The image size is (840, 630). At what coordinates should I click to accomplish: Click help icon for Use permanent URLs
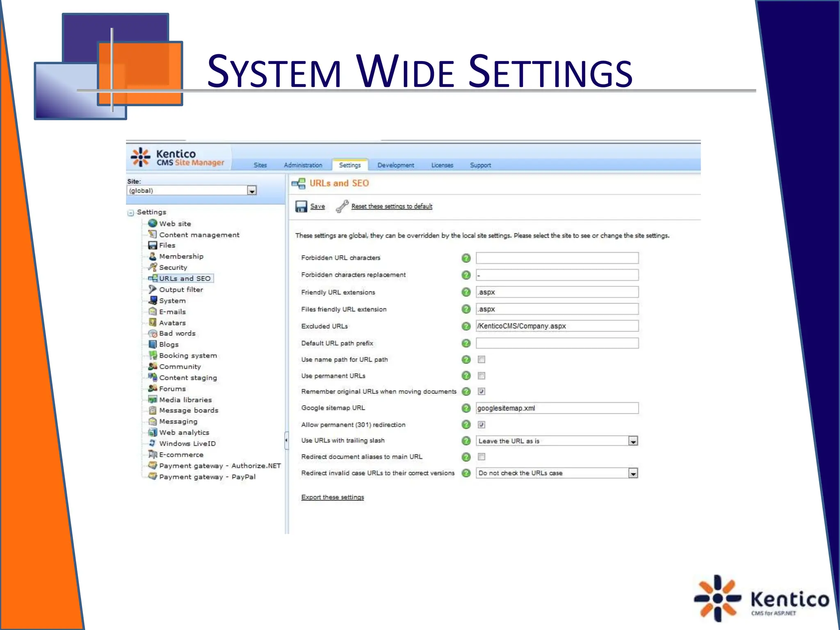pos(466,376)
